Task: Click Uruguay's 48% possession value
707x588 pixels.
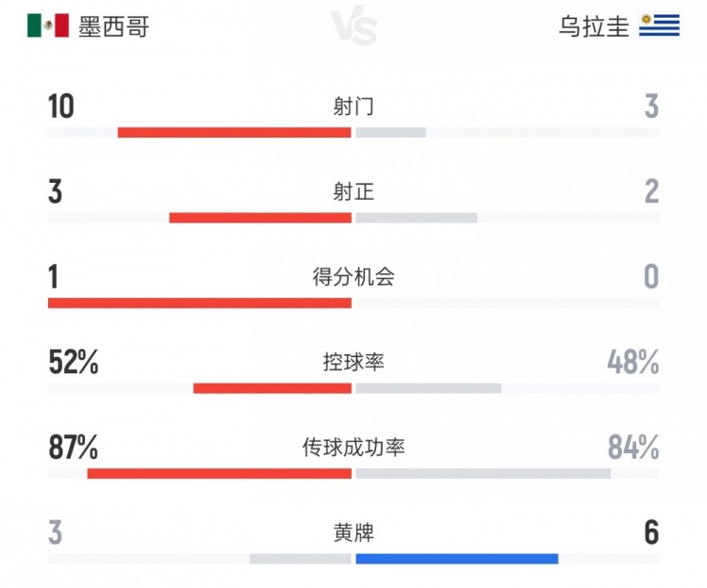Action: point(633,362)
